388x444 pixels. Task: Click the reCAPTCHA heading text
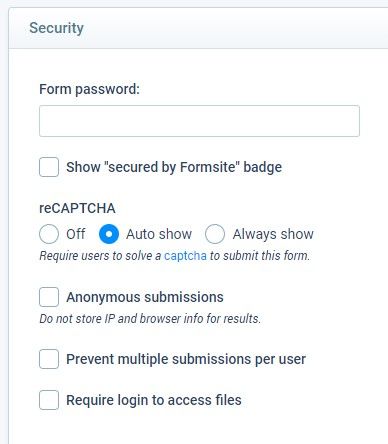pos(77,208)
